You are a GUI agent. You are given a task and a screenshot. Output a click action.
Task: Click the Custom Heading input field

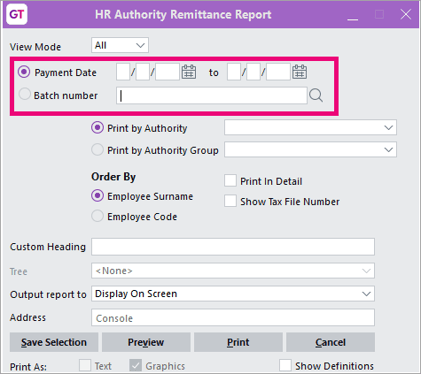(233, 247)
